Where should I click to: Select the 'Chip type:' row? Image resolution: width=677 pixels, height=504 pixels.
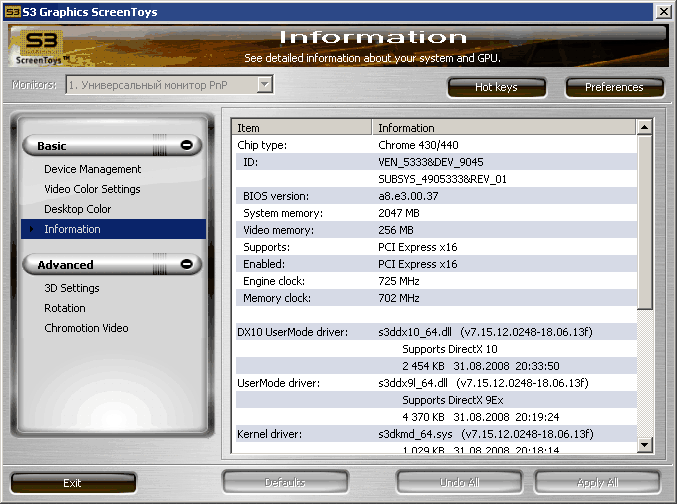click(x=436, y=145)
